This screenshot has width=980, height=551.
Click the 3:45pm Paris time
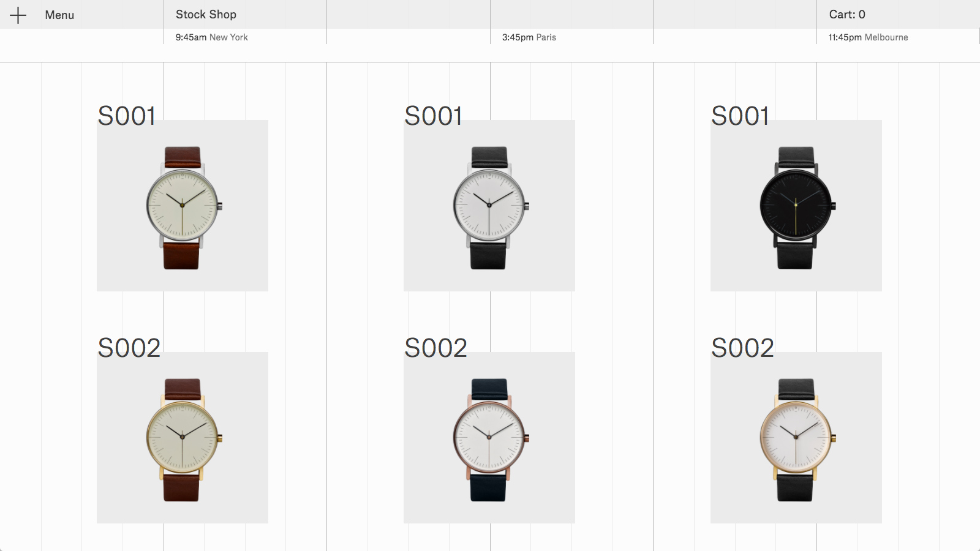coord(529,37)
